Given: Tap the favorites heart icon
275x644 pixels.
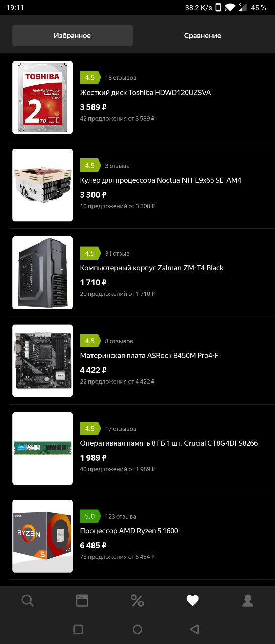Looking at the screenshot, I should (192, 600).
